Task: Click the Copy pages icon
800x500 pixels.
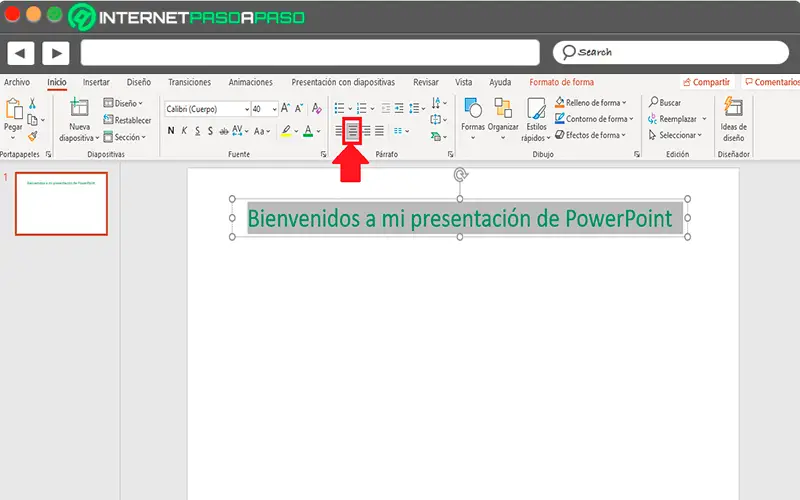Action: (33, 120)
